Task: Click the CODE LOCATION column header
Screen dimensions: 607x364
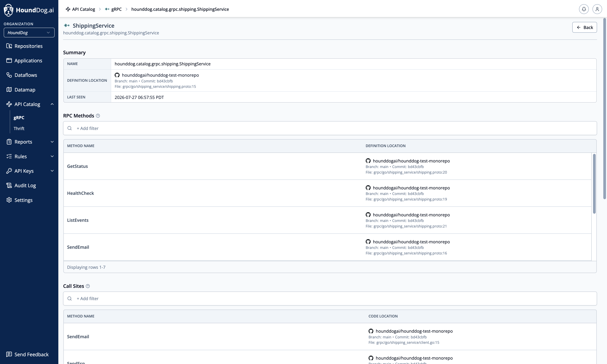Action: tap(383, 316)
